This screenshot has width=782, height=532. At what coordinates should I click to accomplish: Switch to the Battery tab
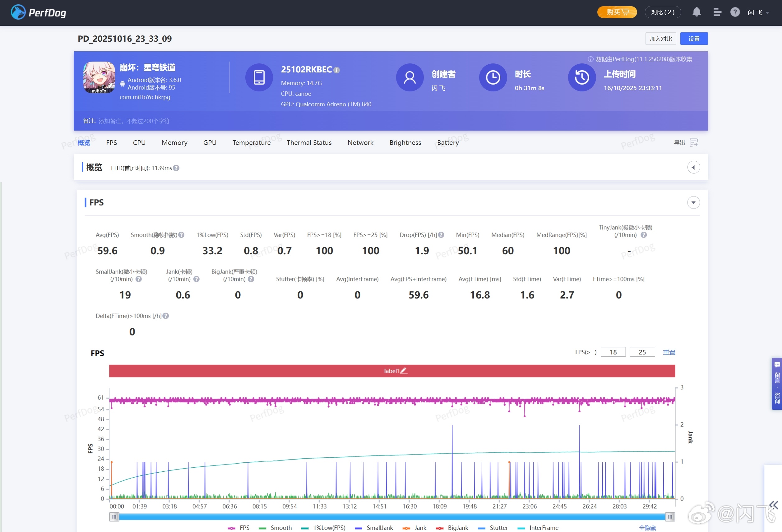point(447,143)
